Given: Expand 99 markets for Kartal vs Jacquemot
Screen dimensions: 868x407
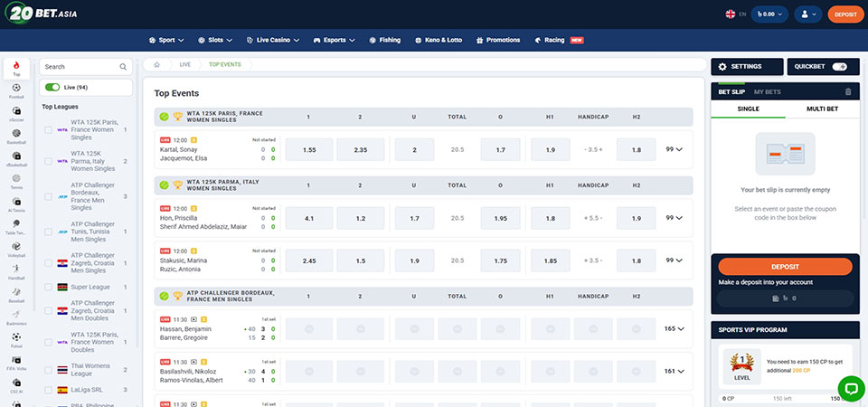Looking at the screenshot, I should [x=675, y=149].
